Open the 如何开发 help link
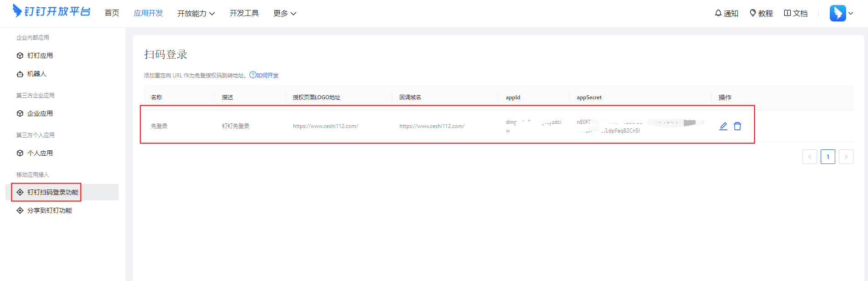Viewport: 868px width, 281px height. [267, 76]
